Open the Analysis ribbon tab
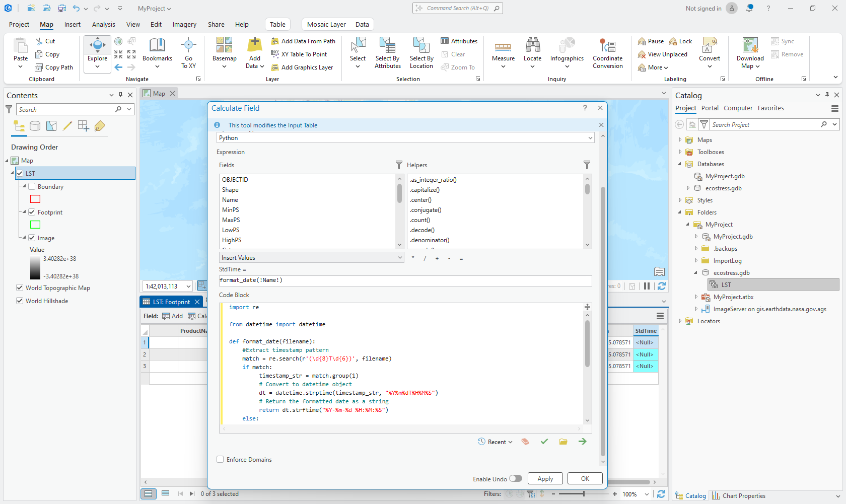846x504 pixels. tap(103, 24)
